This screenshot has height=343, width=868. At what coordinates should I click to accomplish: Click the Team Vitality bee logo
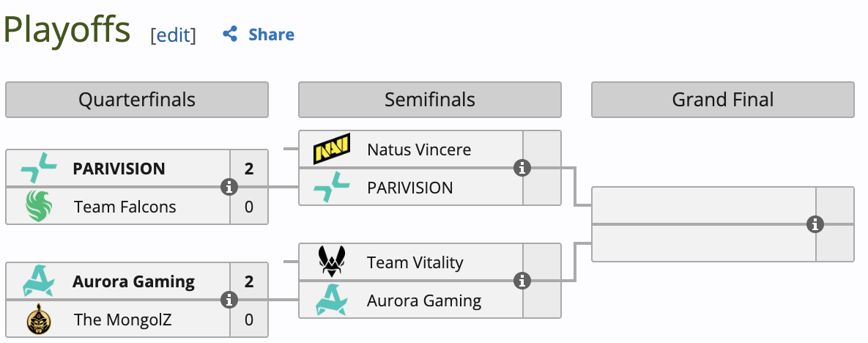331,262
